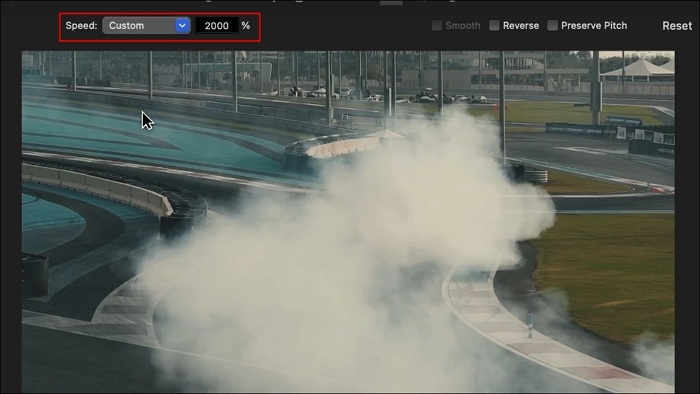The width and height of the screenshot is (700, 394).
Task: Click the speed percentage field showing 2000
Action: point(217,25)
